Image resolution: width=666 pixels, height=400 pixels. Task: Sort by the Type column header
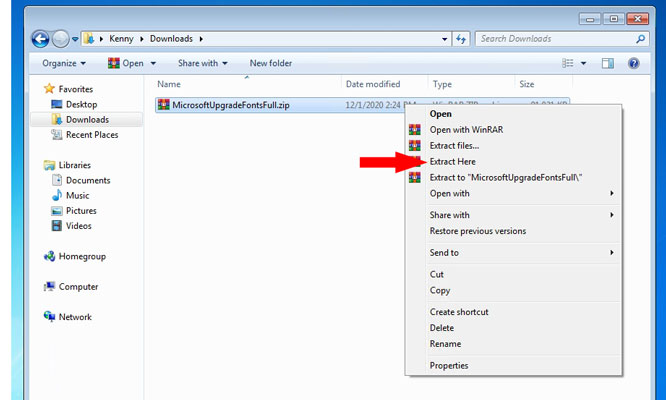pyautogui.click(x=471, y=84)
